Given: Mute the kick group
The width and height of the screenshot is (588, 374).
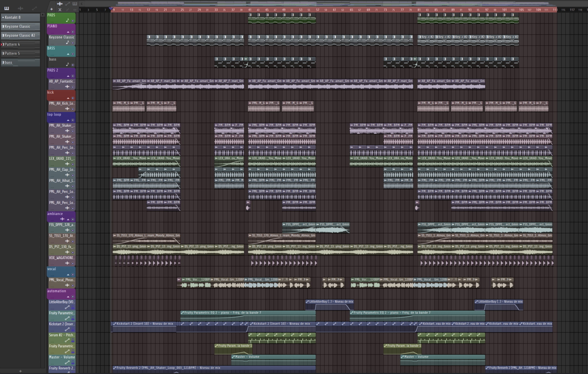Looking at the screenshot, I should tap(73, 98).
